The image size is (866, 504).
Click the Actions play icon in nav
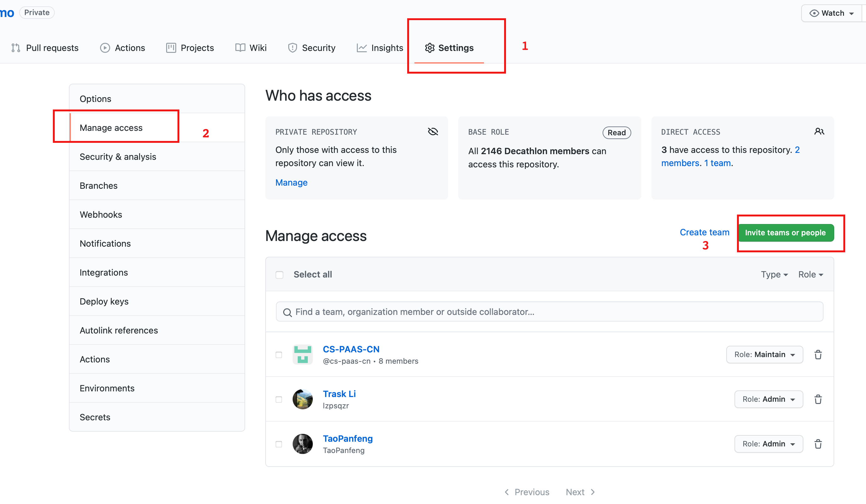(105, 48)
